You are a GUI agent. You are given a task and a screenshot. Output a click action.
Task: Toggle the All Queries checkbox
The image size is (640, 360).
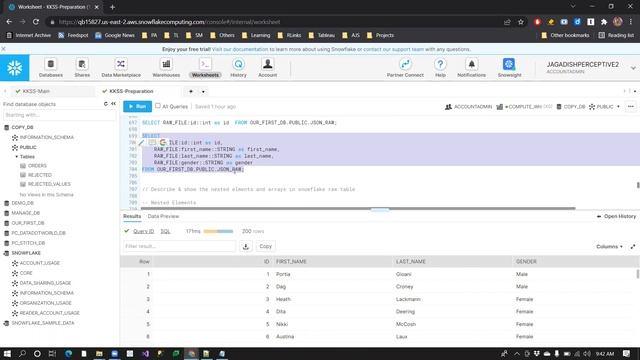(158, 106)
